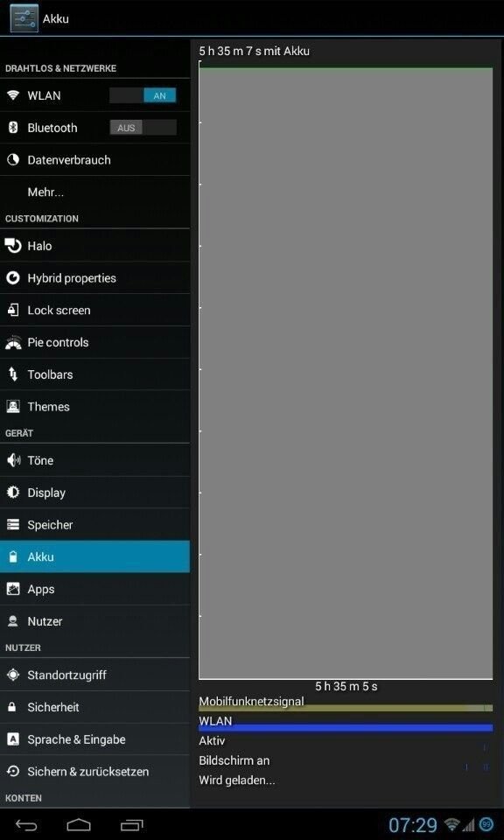Viewport: 504px width, 840px height.
Task: Turn off the WLAN switch
Action: (x=143, y=95)
